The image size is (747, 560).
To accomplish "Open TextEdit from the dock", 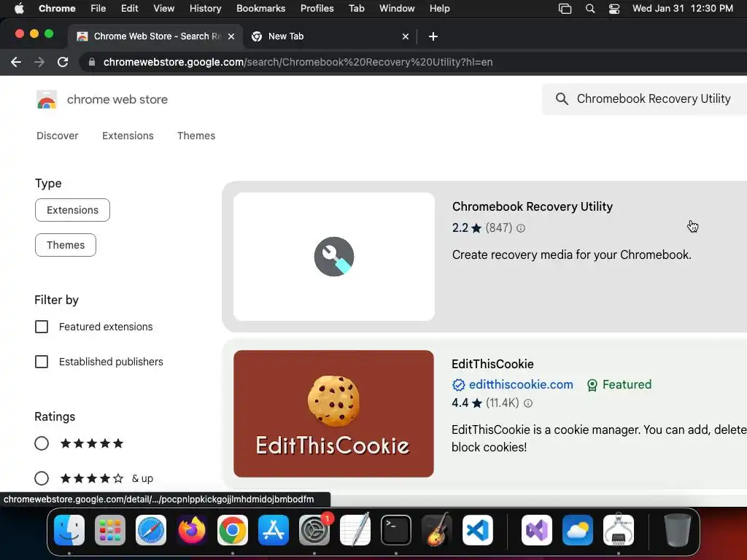I will 355,530.
